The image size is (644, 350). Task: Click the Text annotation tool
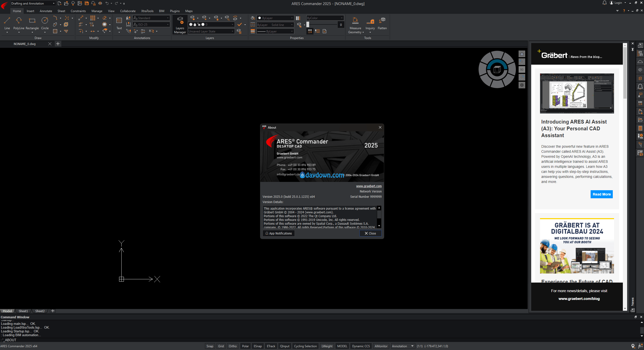[119, 23]
